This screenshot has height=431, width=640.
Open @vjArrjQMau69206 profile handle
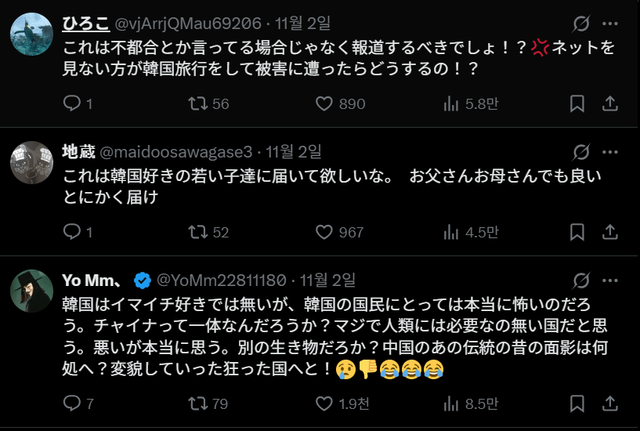177,24
